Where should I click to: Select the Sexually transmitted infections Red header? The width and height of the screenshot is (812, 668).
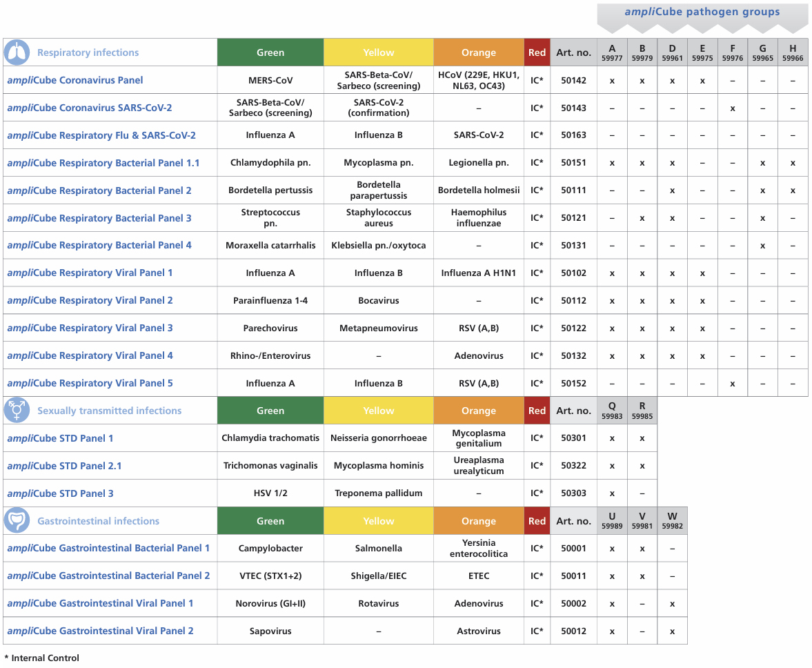tap(537, 411)
